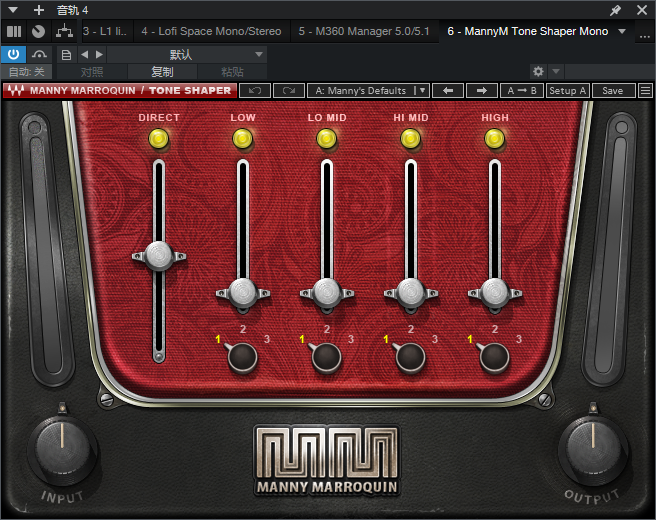Open the Waves hamburger menu icon
This screenshot has width=656, height=520.
[x=645, y=90]
